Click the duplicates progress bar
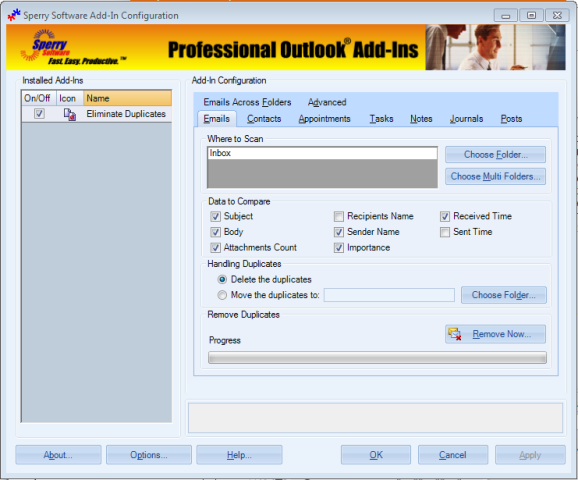 click(377, 358)
